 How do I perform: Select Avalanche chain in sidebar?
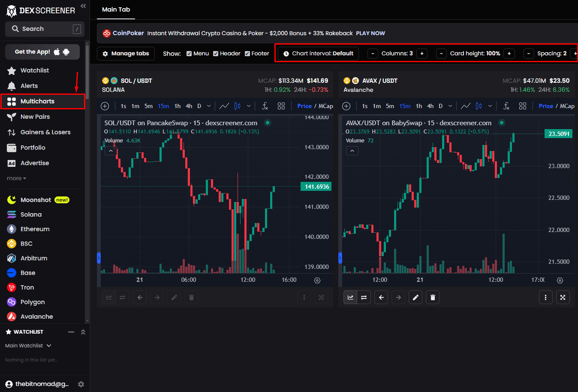(30, 317)
